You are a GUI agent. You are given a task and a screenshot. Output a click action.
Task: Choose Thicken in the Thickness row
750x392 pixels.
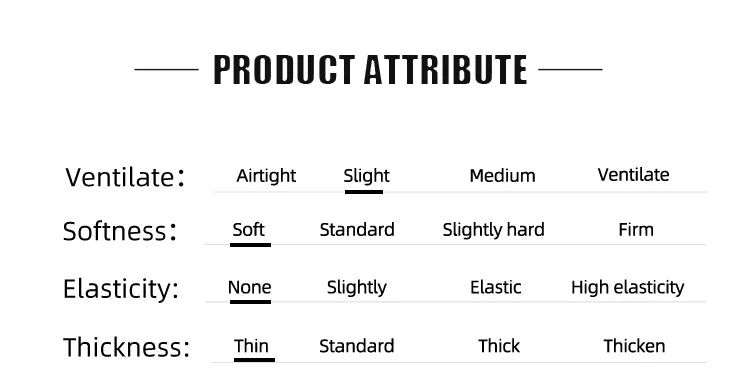634,346
